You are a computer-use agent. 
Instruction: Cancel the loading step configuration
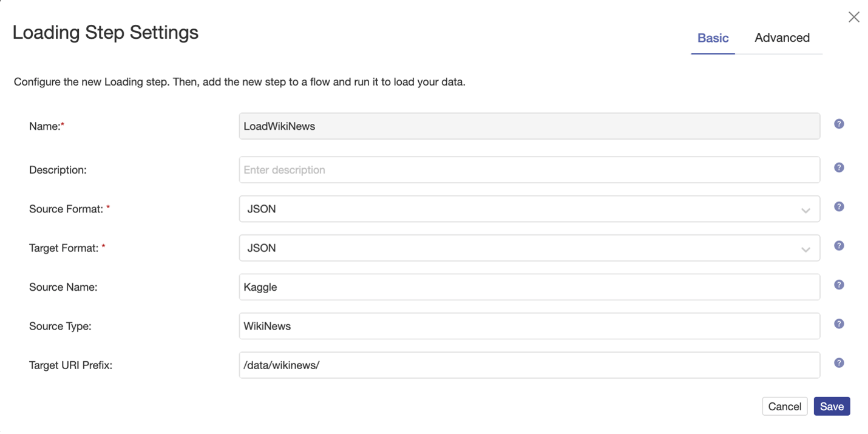tap(784, 407)
